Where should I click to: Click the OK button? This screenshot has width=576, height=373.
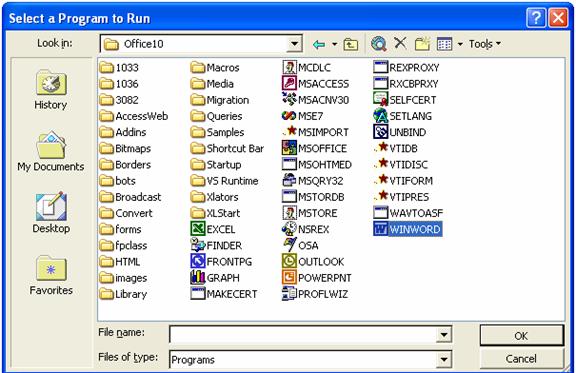pos(521,335)
